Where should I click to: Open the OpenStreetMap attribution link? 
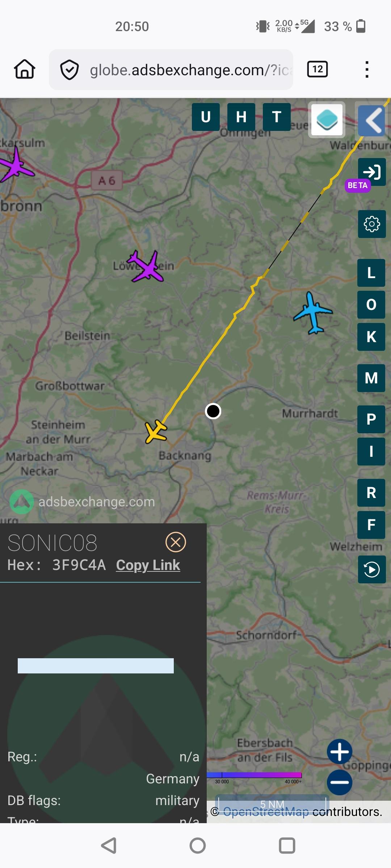[x=266, y=812]
